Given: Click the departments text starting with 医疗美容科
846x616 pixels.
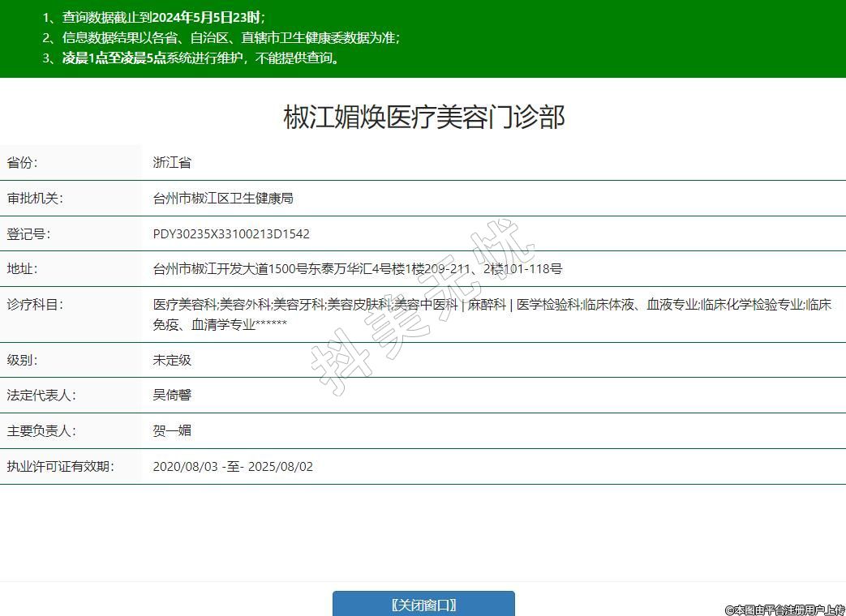Looking at the screenshot, I should (492, 314).
